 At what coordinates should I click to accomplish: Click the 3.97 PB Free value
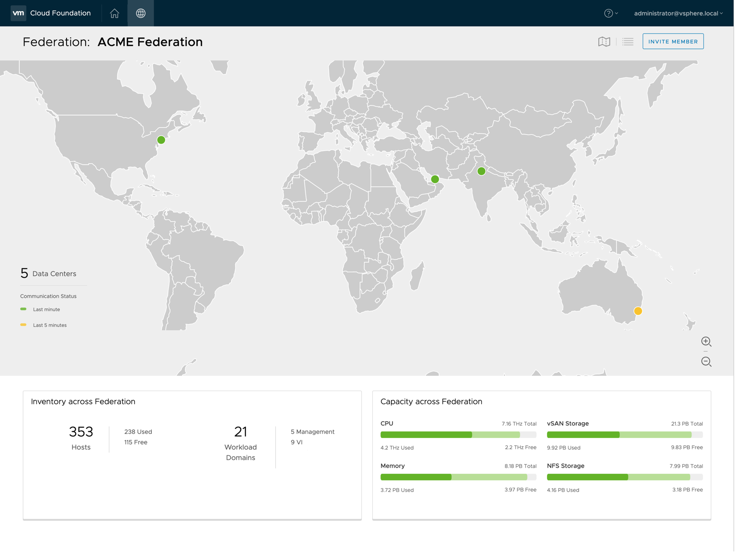point(521,490)
